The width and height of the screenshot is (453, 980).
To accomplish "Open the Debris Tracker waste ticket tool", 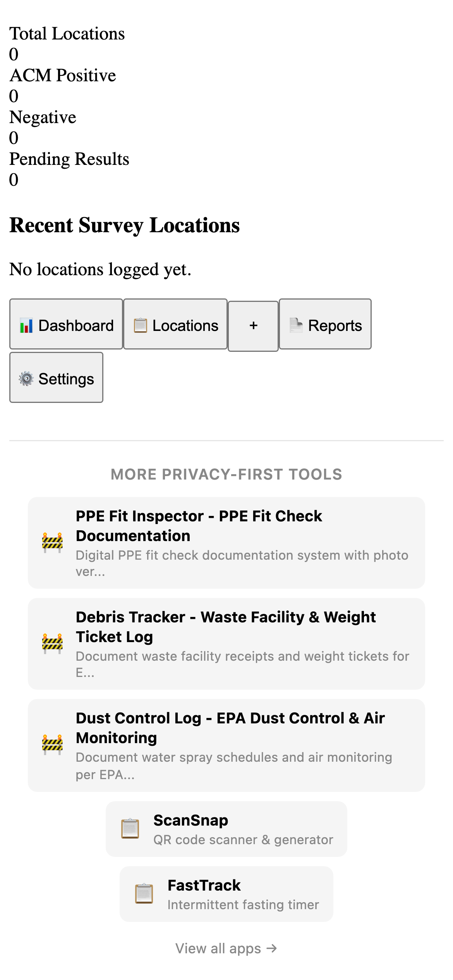I will (x=226, y=642).
